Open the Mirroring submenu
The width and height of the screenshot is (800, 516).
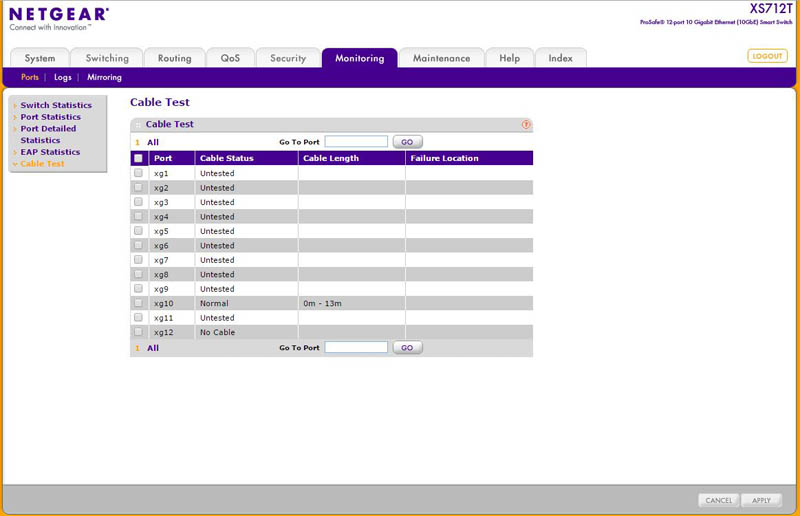[104, 77]
